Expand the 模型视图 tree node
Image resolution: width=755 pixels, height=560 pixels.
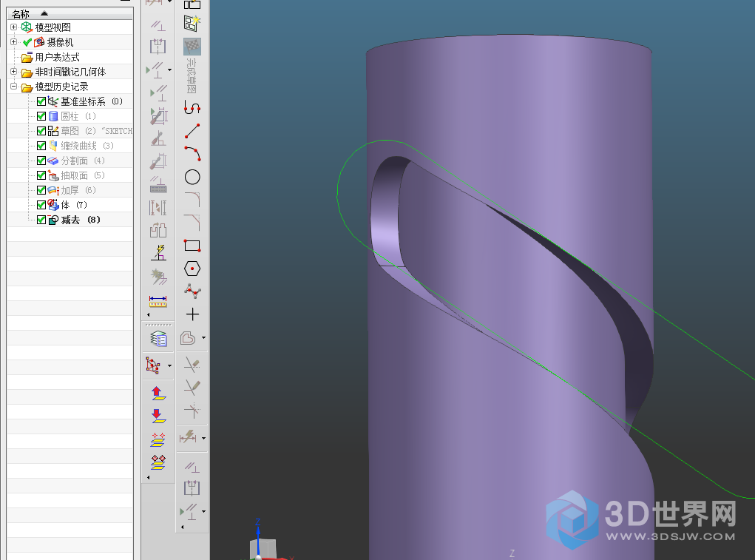[13, 27]
